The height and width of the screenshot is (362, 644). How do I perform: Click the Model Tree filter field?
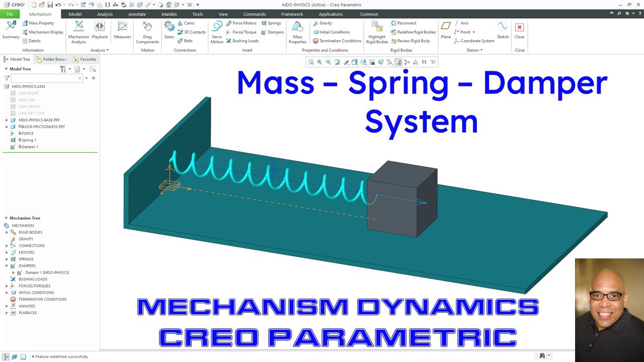(x=46, y=78)
